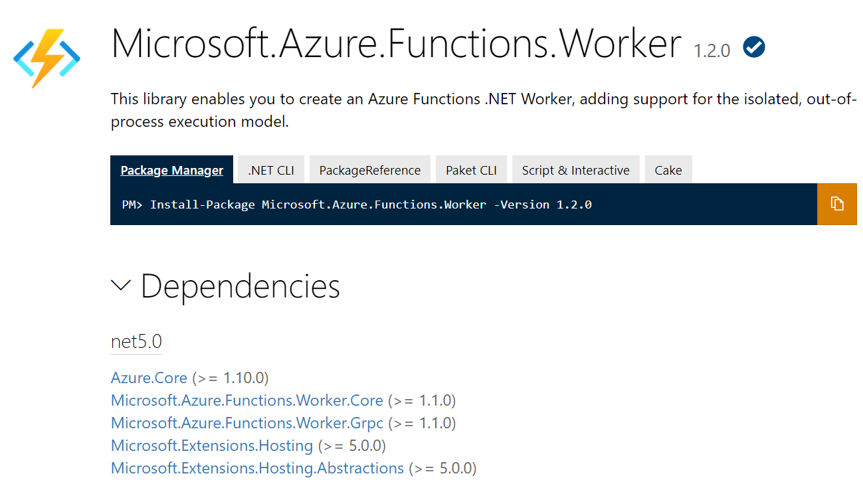Copy the install command with the orange copy button
This screenshot has height=504, width=863.
[837, 204]
